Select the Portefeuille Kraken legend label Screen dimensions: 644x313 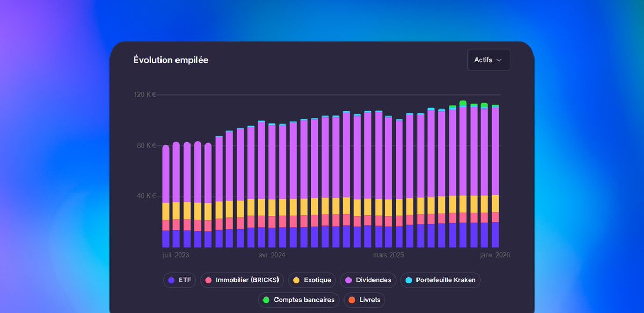(x=447, y=280)
